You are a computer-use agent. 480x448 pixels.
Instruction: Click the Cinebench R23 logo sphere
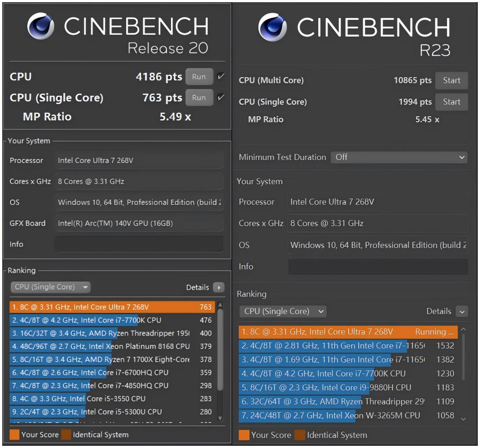click(272, 27)
